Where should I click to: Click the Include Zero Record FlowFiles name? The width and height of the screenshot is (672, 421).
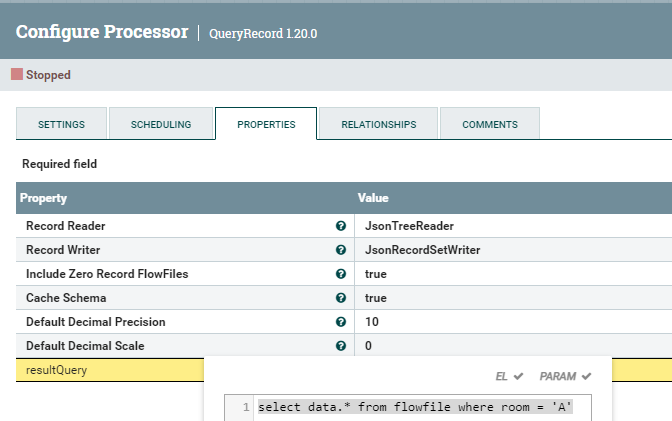pyautogui.click(x=107, y=274)
